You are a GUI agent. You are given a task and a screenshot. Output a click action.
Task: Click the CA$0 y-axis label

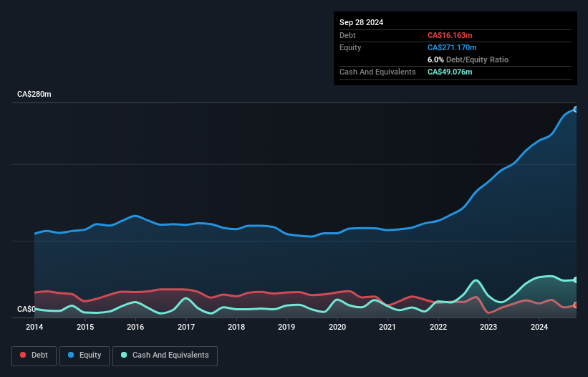point(26,309)
